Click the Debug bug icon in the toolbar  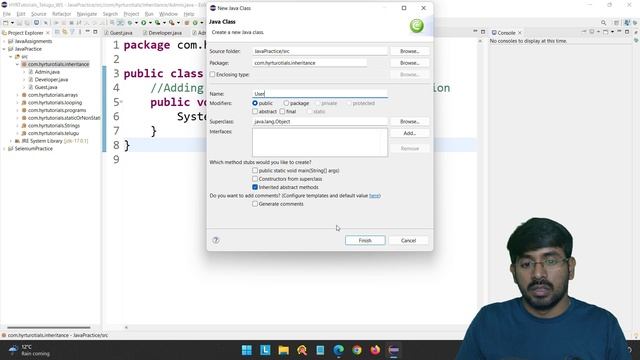click(x=130, y=23)
